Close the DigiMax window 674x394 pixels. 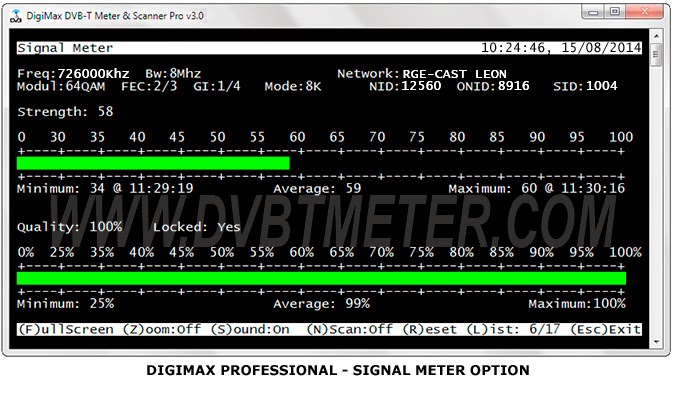click(644, 12)
